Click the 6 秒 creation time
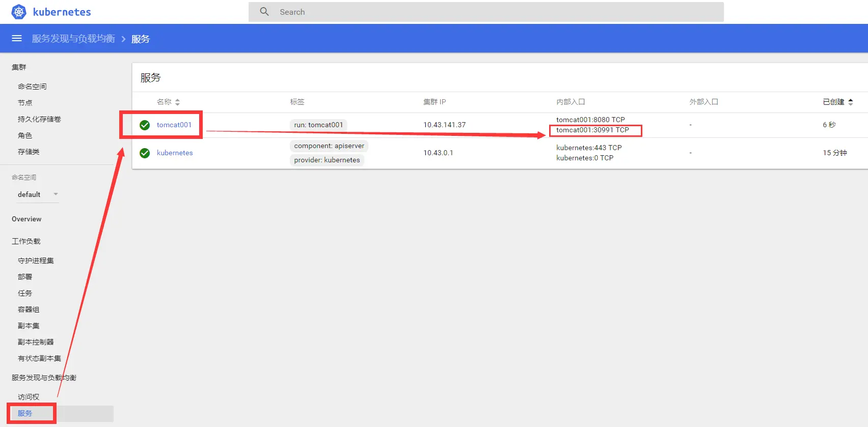The height and width of the screenshot is (427, 868). pyautogui.click(x=829, y=125)
